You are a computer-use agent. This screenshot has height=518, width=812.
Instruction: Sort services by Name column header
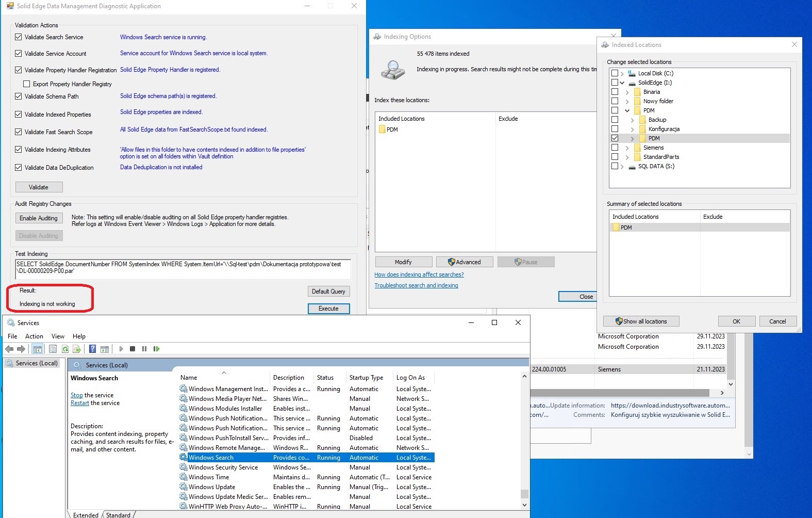(x=224, y=378)
